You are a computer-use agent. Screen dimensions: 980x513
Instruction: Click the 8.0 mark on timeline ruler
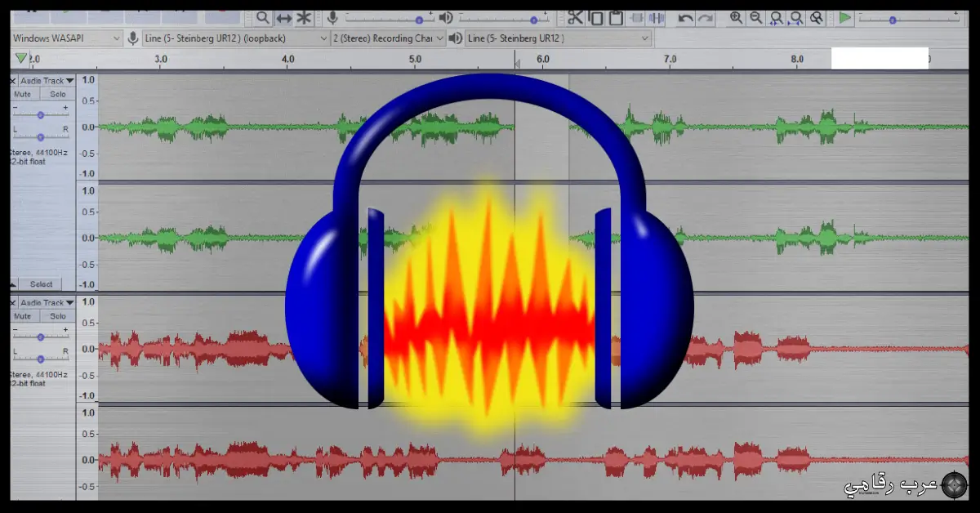point(797,59)
